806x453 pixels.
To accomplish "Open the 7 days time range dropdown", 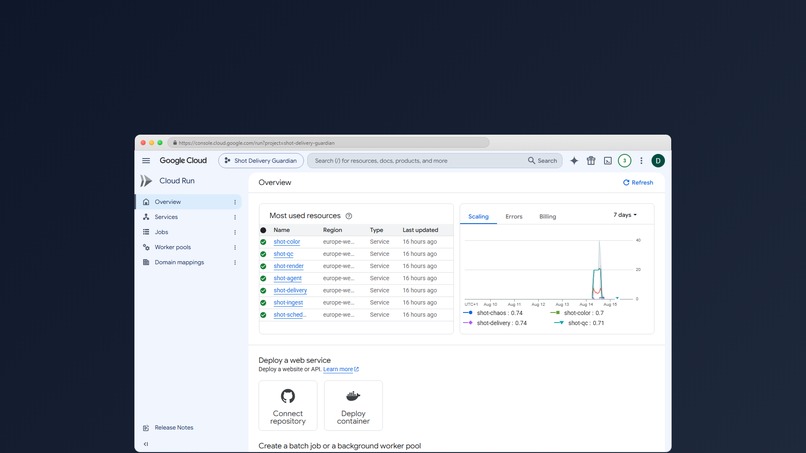I will pos(625,215).
